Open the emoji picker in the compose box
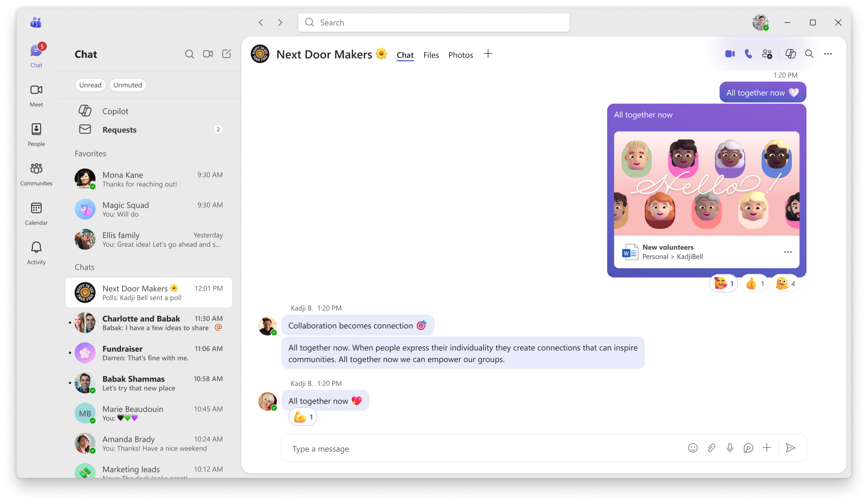 [693, 448]
